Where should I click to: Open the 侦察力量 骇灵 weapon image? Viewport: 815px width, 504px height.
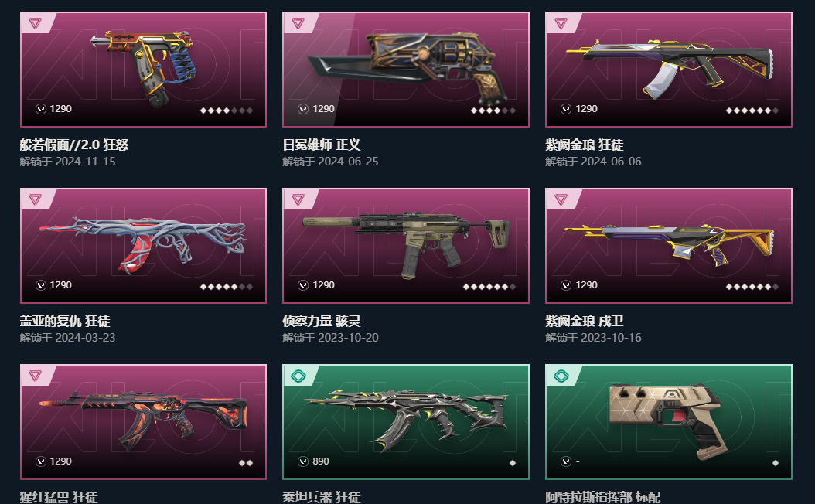tap(406, 244)
